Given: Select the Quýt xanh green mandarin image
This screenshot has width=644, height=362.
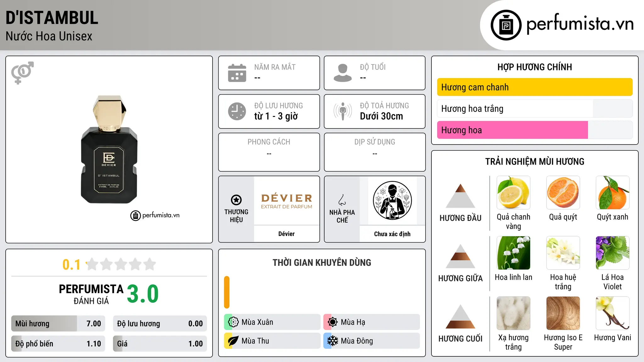Looking at the screenshot, I should coord(613,193).
